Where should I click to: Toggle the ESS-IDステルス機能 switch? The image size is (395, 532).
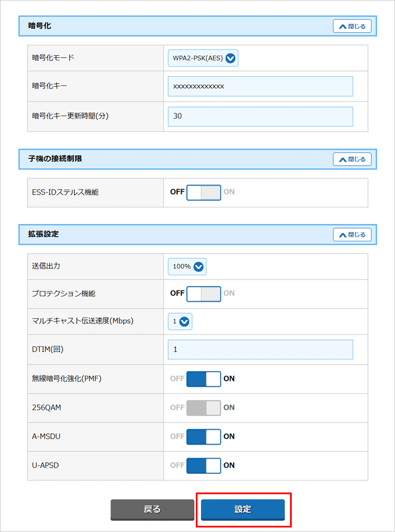click(203, 192)
